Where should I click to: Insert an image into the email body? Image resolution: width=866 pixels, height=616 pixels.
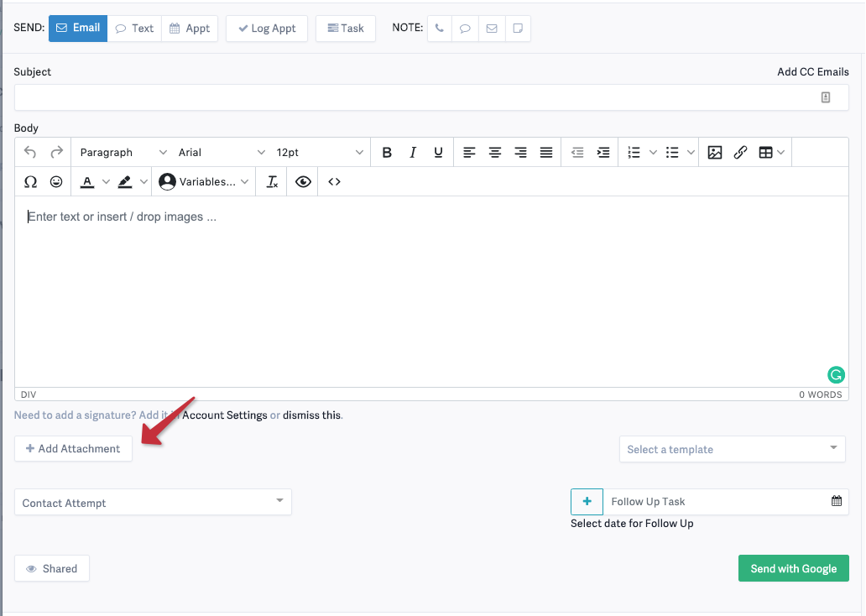[x=715, y=152]
